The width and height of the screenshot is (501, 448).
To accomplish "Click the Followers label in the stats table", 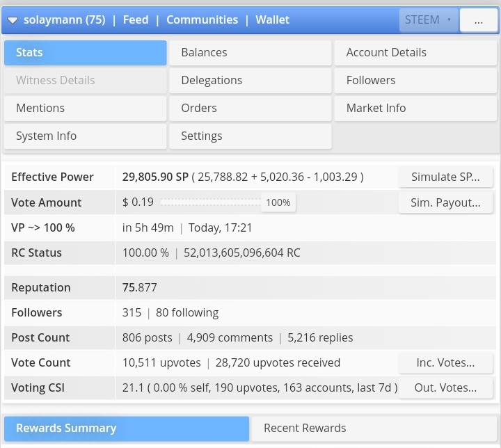I will pos(37,312).
